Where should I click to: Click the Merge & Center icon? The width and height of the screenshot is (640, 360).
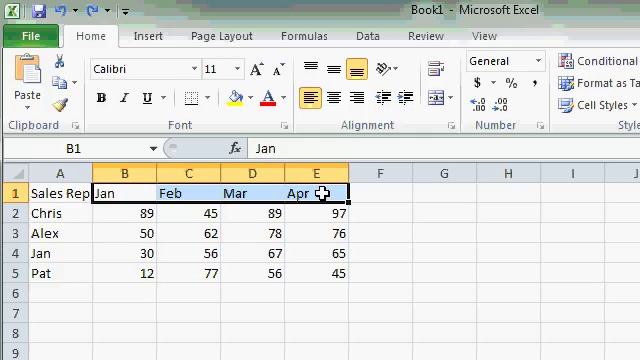point(436,98)
